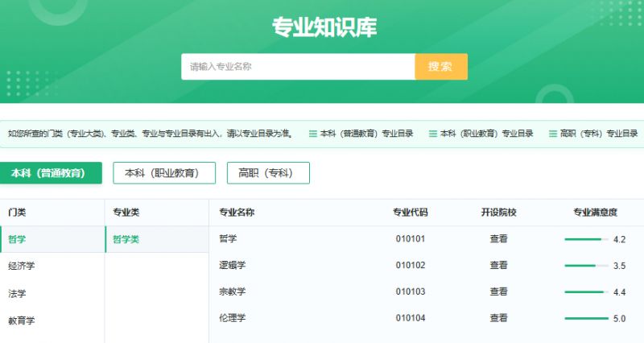Image resolution: width=644 pixels, height=343 pixels.
Task: Open the 逻辑学 major name link
Action: coord(233,265)
